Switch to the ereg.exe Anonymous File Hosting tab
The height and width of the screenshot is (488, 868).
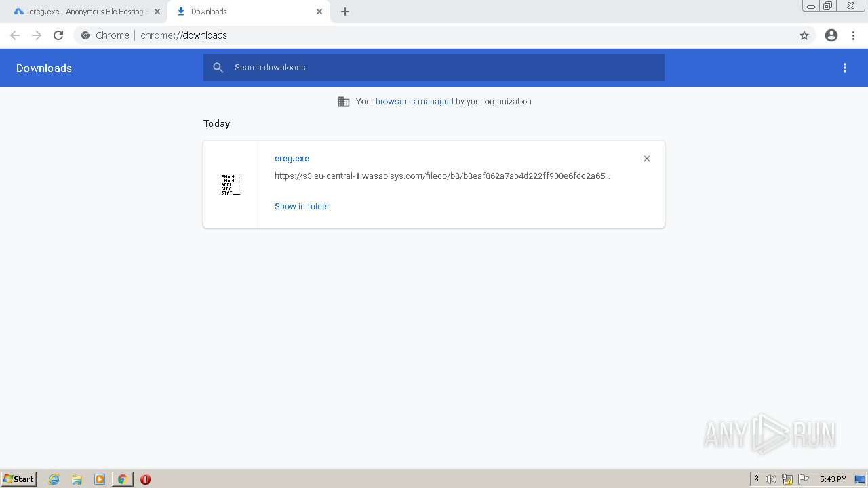80,12
